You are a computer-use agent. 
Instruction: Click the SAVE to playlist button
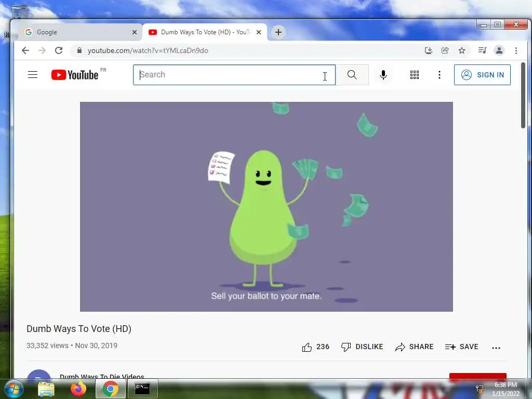(x=461, y=347)
